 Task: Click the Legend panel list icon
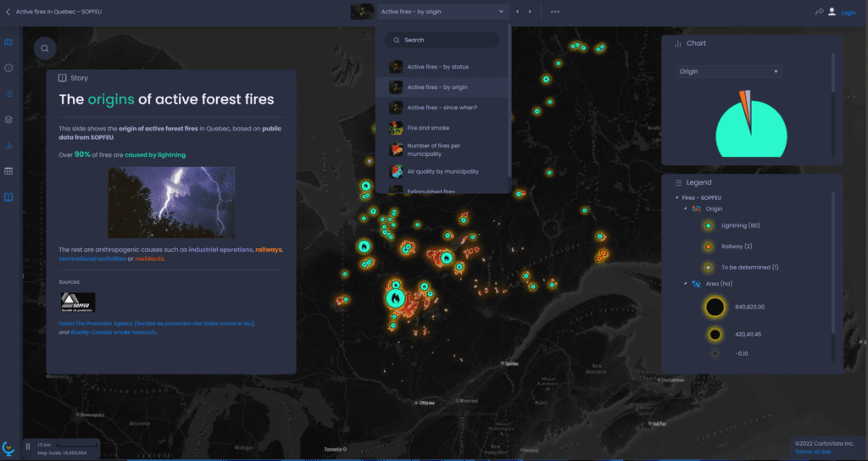(678, 182)
